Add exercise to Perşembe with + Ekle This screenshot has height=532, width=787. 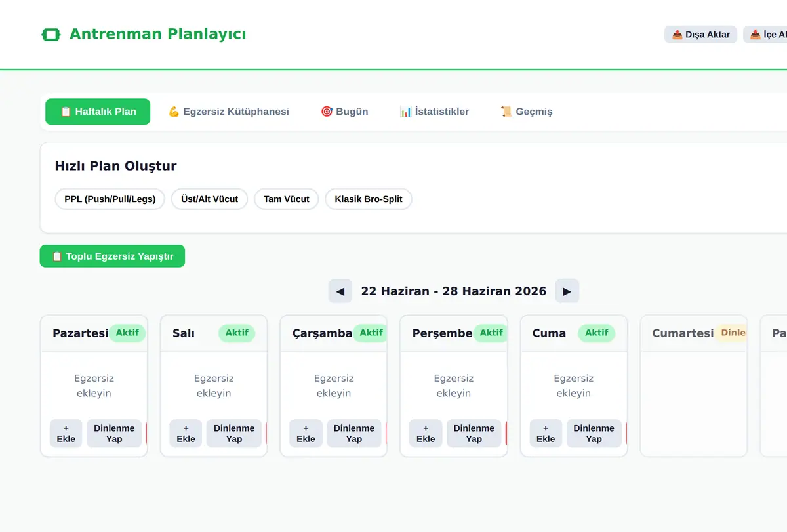[x=426, y=434]
